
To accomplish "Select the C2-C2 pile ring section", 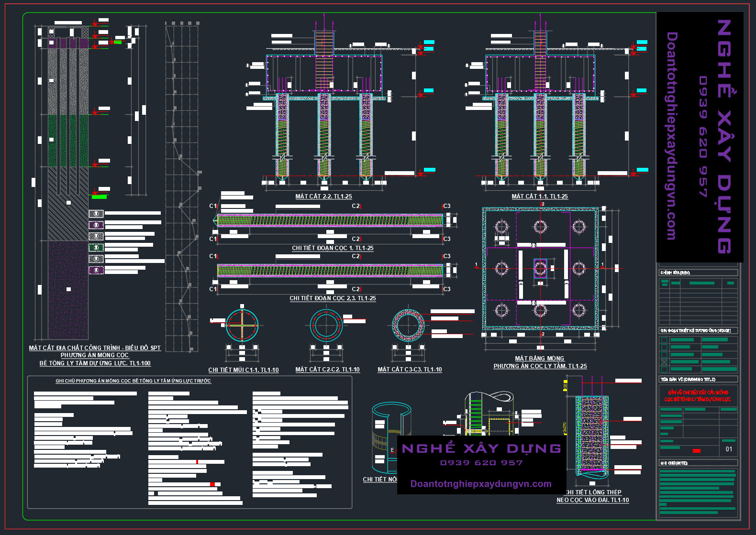I will point(326,326).
